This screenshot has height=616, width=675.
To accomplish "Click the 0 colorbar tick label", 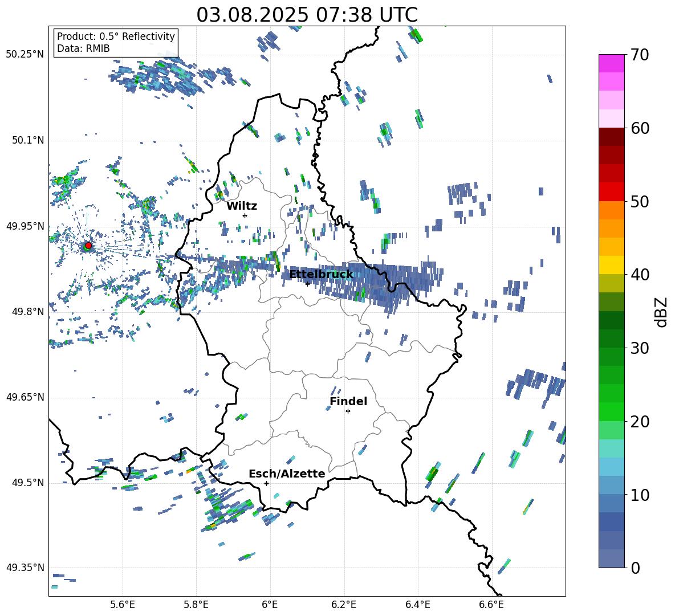I will [635, 568].
